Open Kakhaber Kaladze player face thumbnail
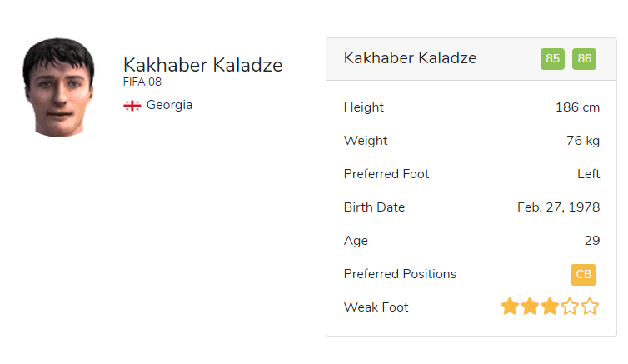Viewport: 628px width, 364px height. coord(58,87)
